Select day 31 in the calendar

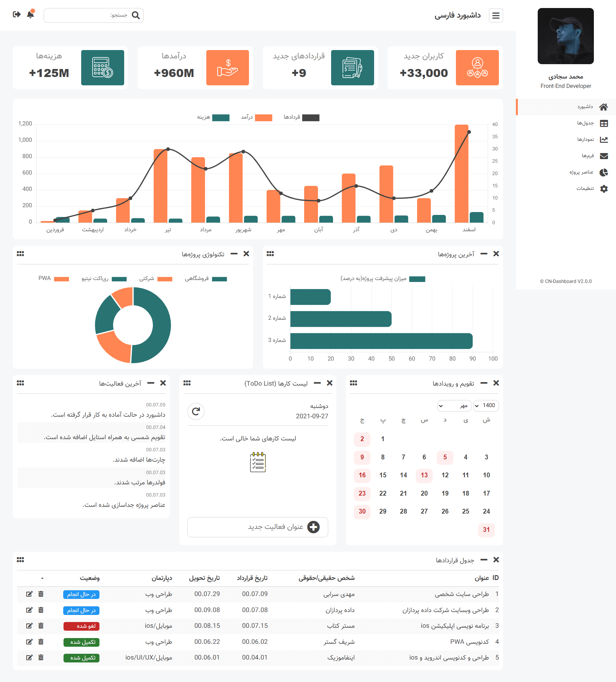coord(486,530)
